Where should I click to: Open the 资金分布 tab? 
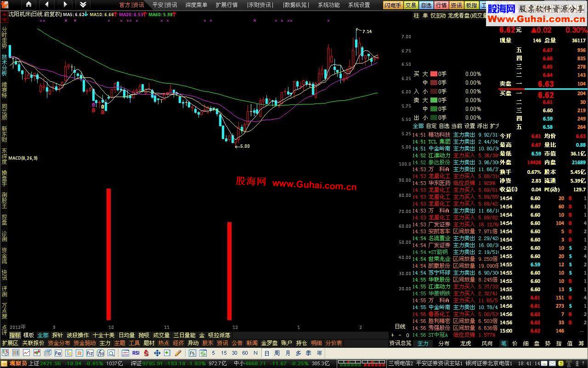(x=59, y=343)
